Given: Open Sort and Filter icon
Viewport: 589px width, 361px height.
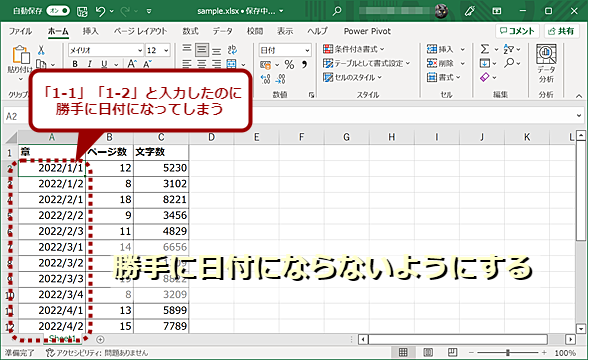Looking at the screenshot, I should (509, 49).
